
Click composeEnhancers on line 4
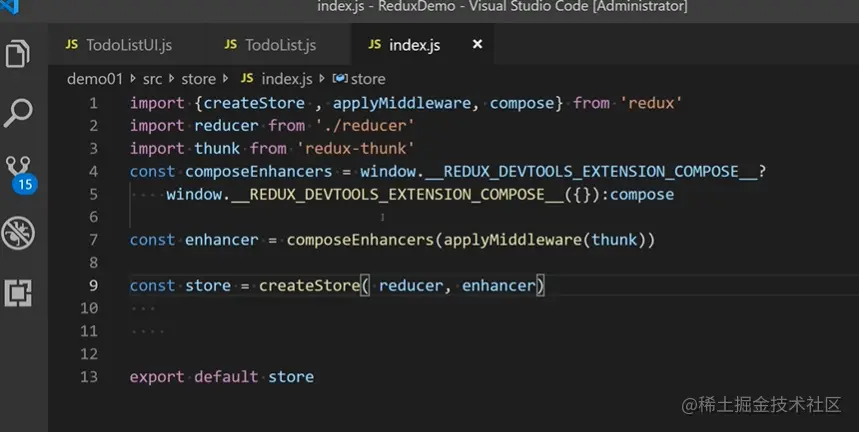coord(259,171)
